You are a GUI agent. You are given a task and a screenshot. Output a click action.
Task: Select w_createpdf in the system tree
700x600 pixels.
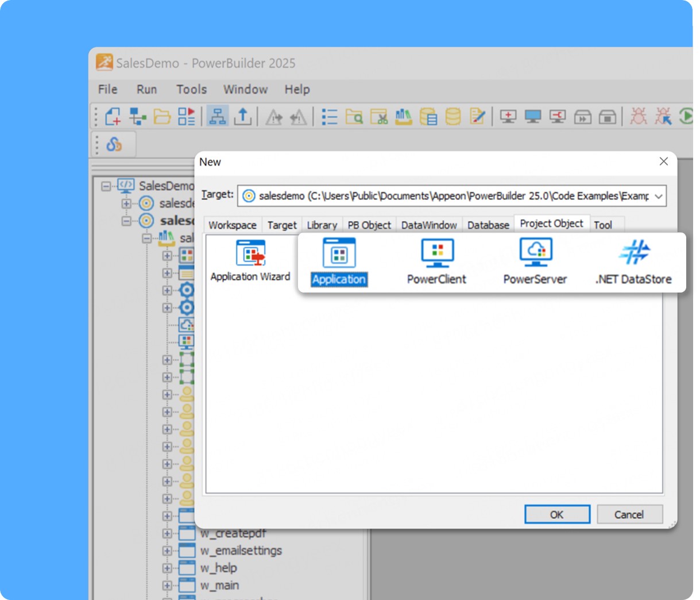(x=233, y=533)
